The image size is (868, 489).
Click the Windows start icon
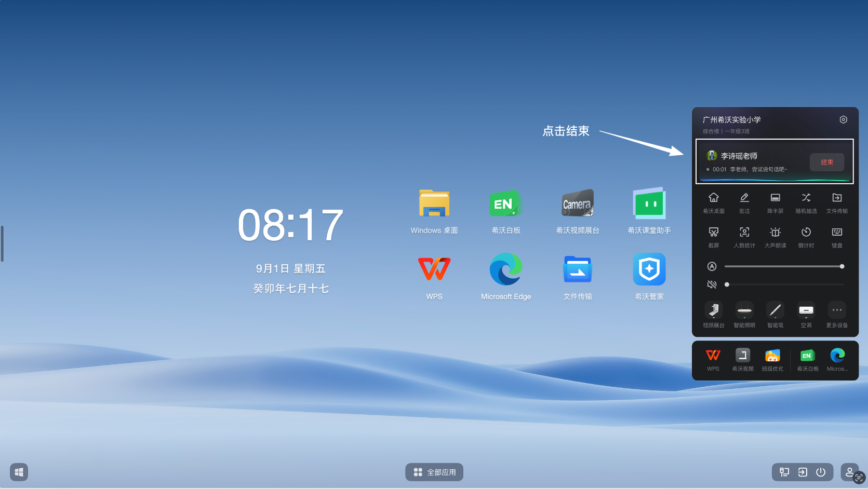tap(19, 472)
